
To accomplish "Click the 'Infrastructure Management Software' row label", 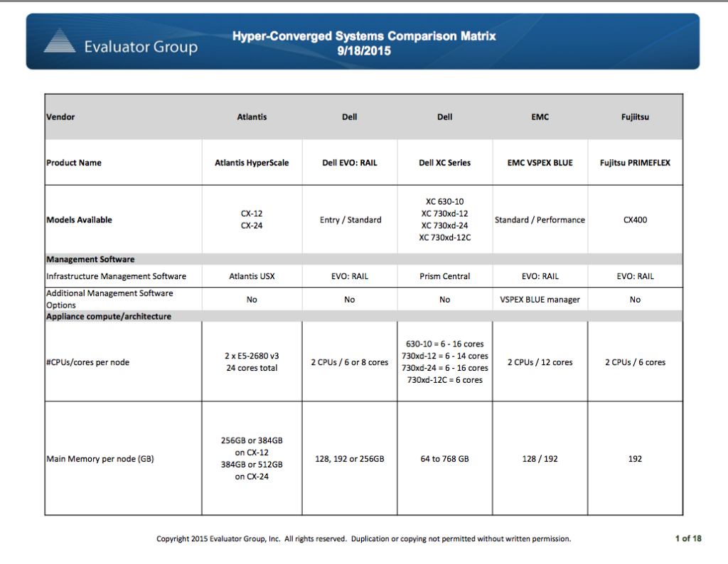I will [116, 276].
